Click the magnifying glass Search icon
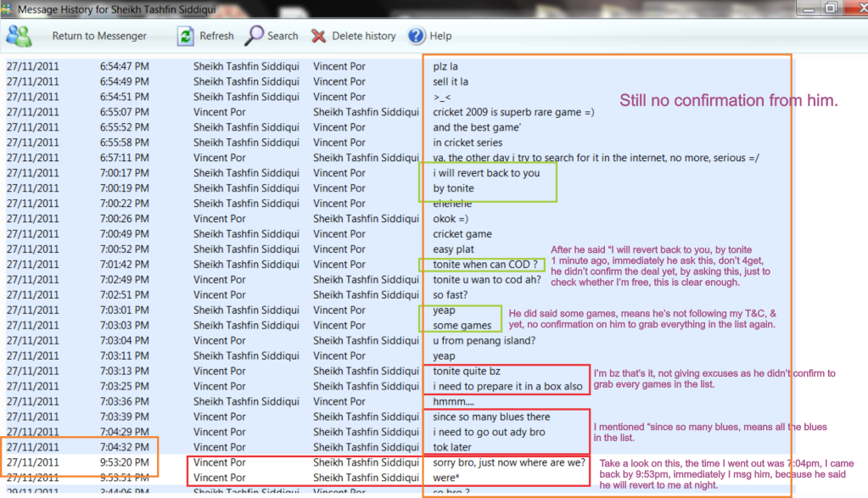 255,36
